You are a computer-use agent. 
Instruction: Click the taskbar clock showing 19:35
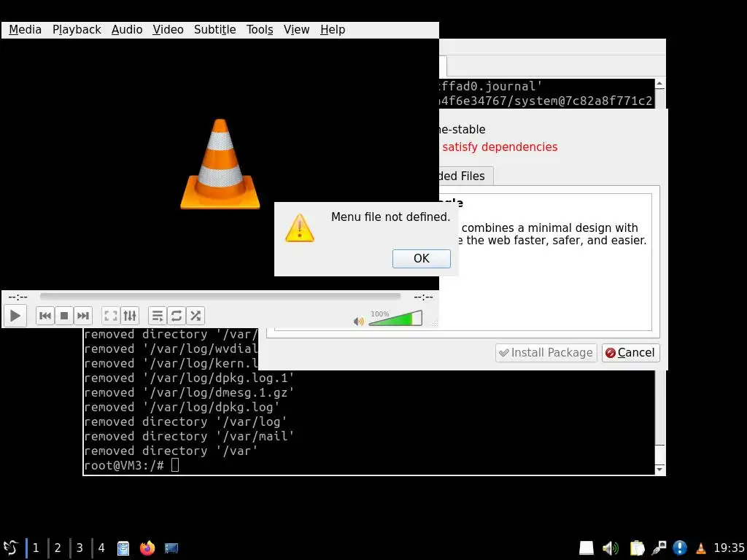tap(729, 548)
